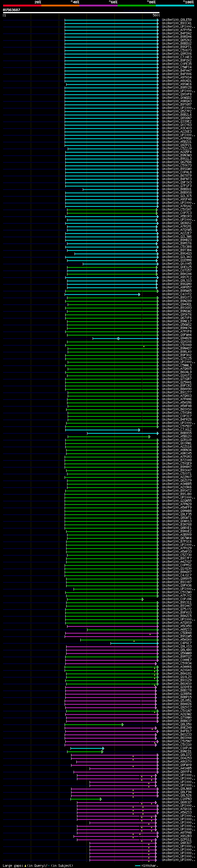
Task: Open hit UniRef100_B9IC41
Action: [x=177, y=23]
